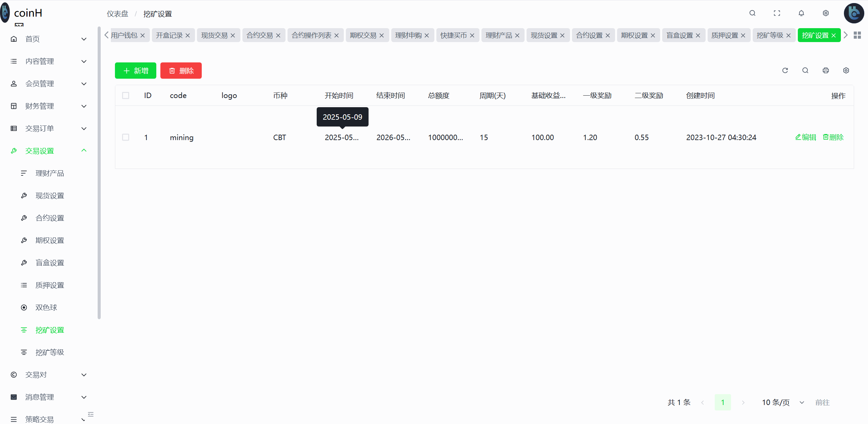The height and width of the screenshot is (424, 868).
Task: Collapse the 交易设置 sidebar section
Action: 39,151
